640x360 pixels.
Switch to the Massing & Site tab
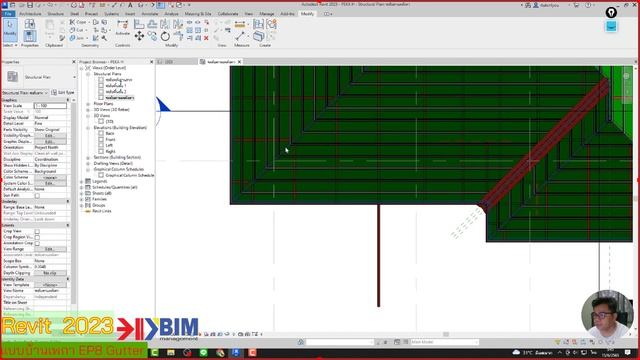pos(198,14)
